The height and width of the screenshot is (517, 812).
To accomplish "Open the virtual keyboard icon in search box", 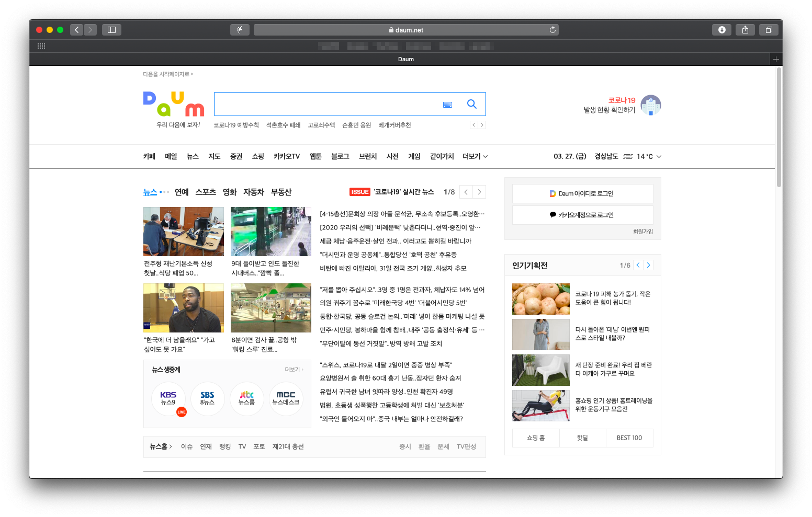I will (x=447, y=105).
